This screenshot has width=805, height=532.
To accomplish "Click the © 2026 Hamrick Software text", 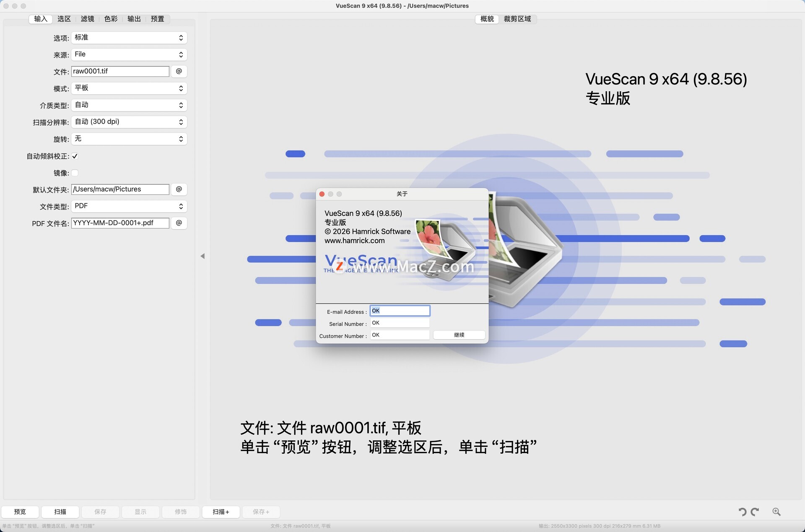I will [x=368, y=231].
